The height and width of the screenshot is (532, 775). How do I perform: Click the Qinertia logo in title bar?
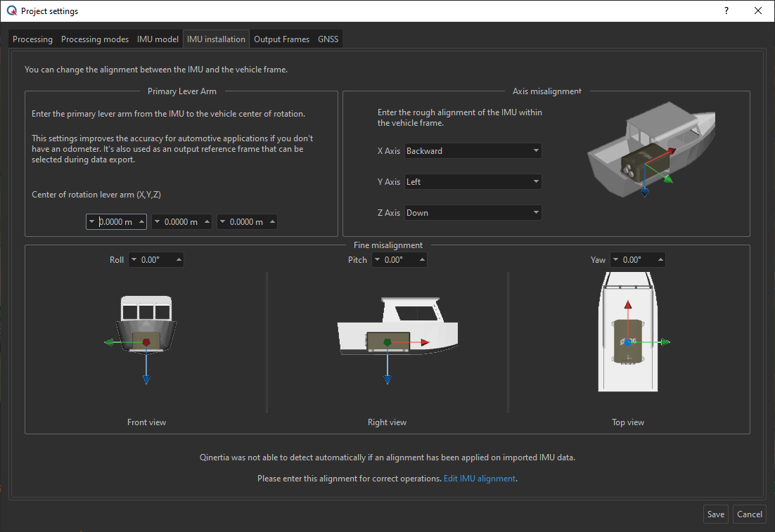coord(12,11)
